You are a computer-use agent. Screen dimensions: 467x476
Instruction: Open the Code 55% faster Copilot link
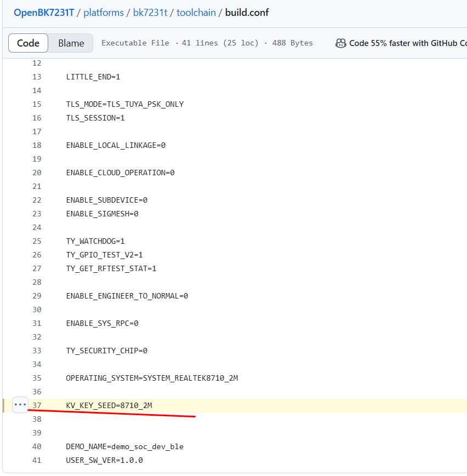point(408,43)
